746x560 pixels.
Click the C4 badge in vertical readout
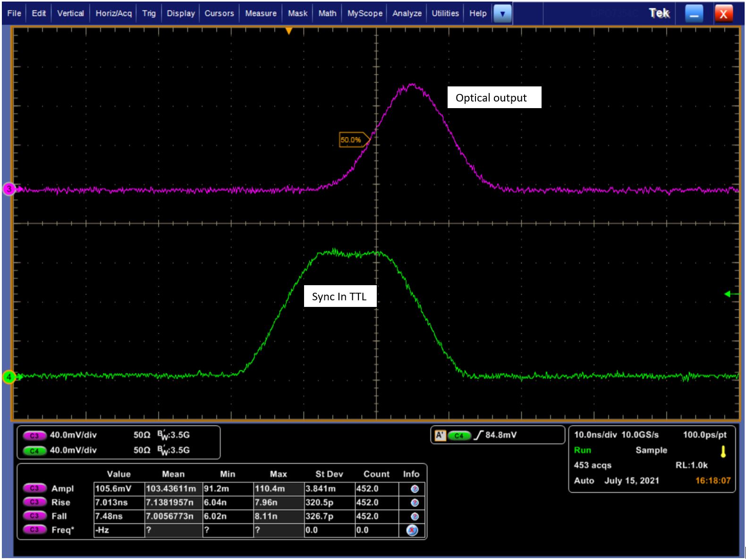34,450
